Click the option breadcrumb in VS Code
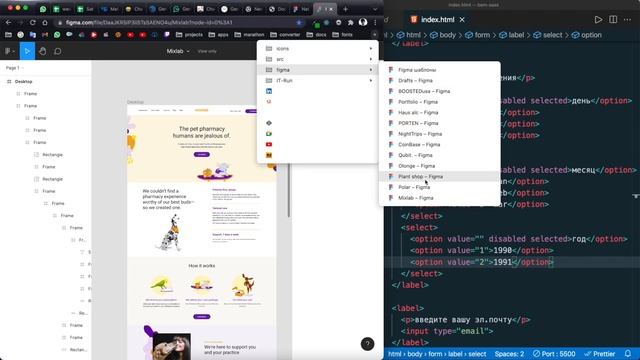The image size is (640, 360). point(587,35)
